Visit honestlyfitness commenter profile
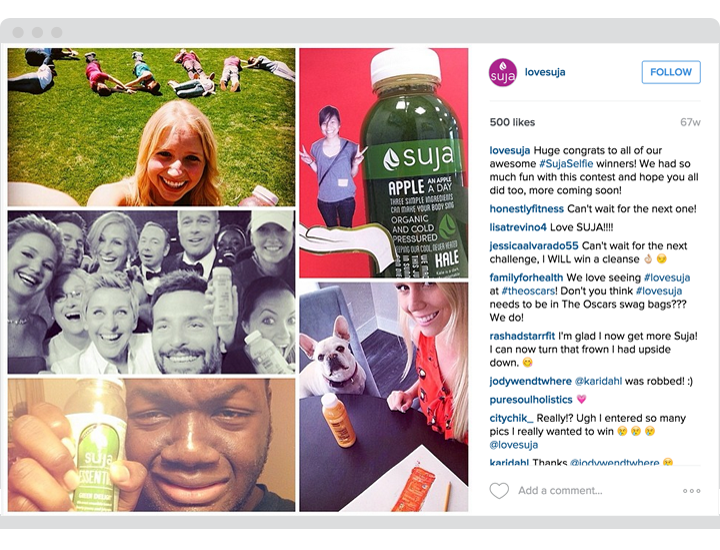720x550 pixels. pyautogui.click(x=527, y=209)
